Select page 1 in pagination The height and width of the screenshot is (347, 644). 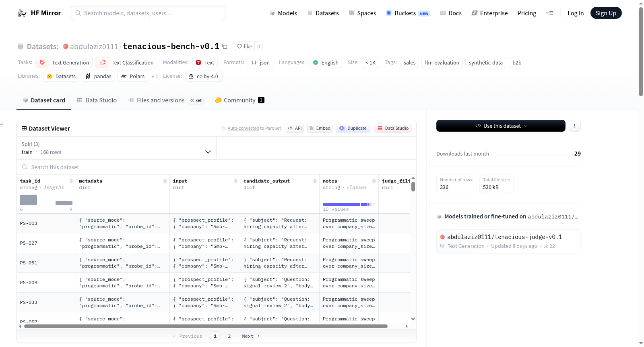(x=215, y=336)
